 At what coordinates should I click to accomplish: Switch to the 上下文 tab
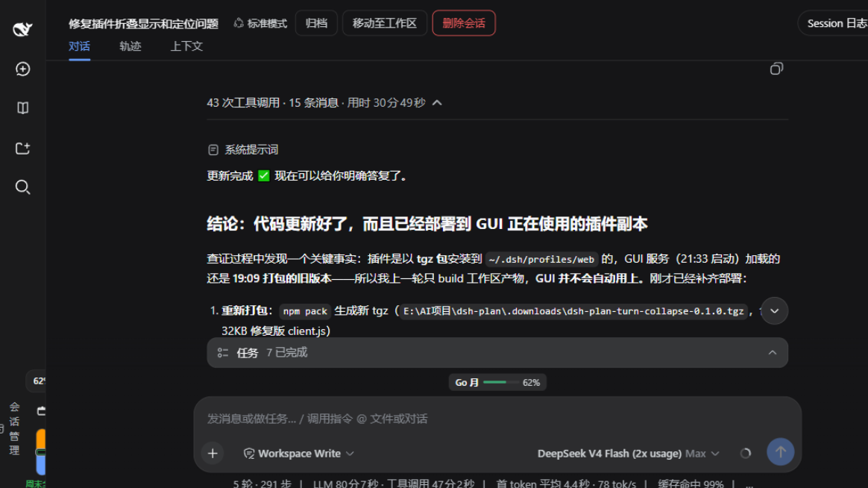click(x=186, y=46)
